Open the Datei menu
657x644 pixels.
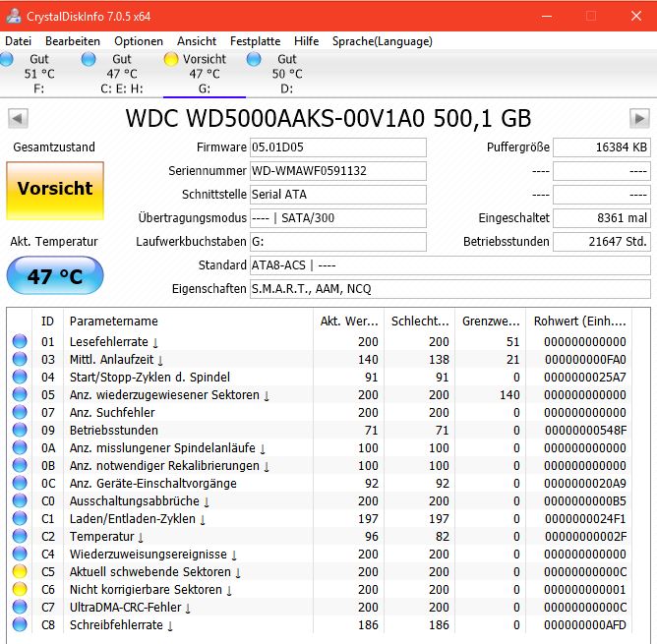[x=18, y=41]
